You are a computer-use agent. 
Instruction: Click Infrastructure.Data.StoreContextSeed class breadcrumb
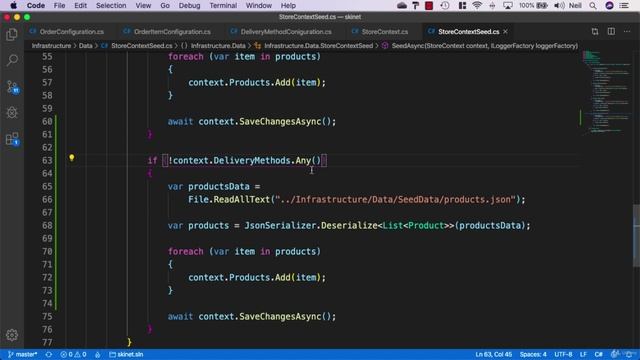pos(318,46)
